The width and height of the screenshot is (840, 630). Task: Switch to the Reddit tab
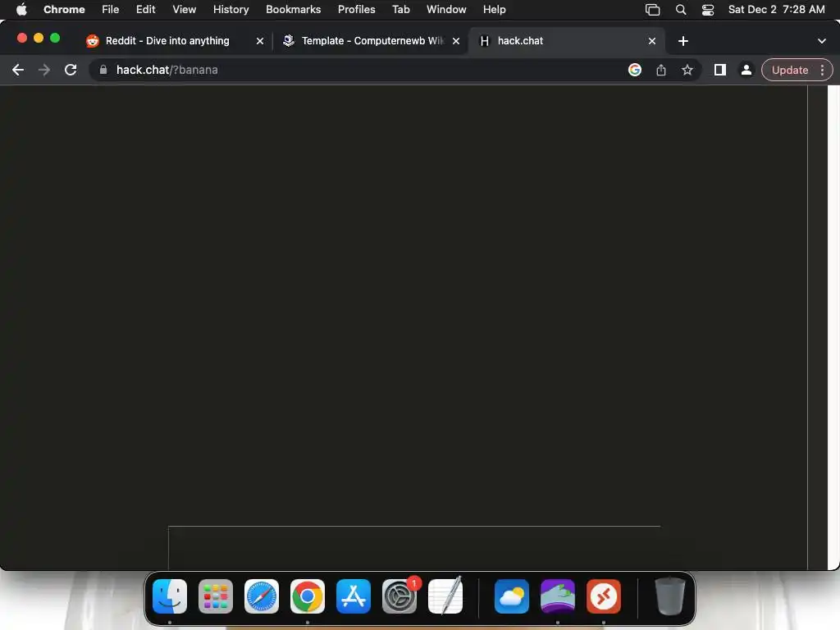[167, 41]
